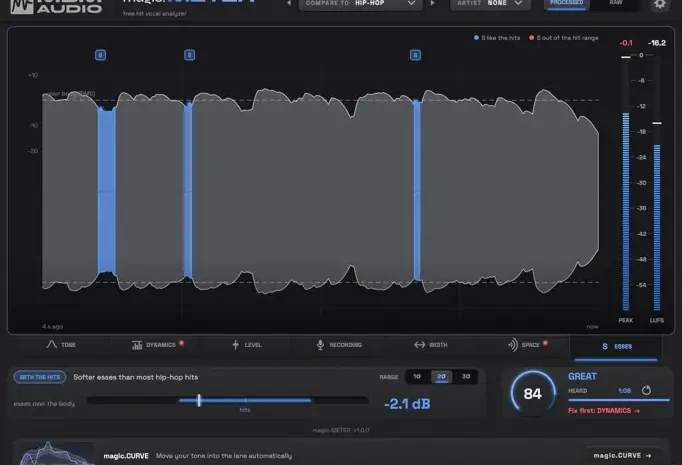Image resolution: width=682 pixels, height=465 pixels.
Task: Go to next comparison genre arrow
Action: [432, 3]
